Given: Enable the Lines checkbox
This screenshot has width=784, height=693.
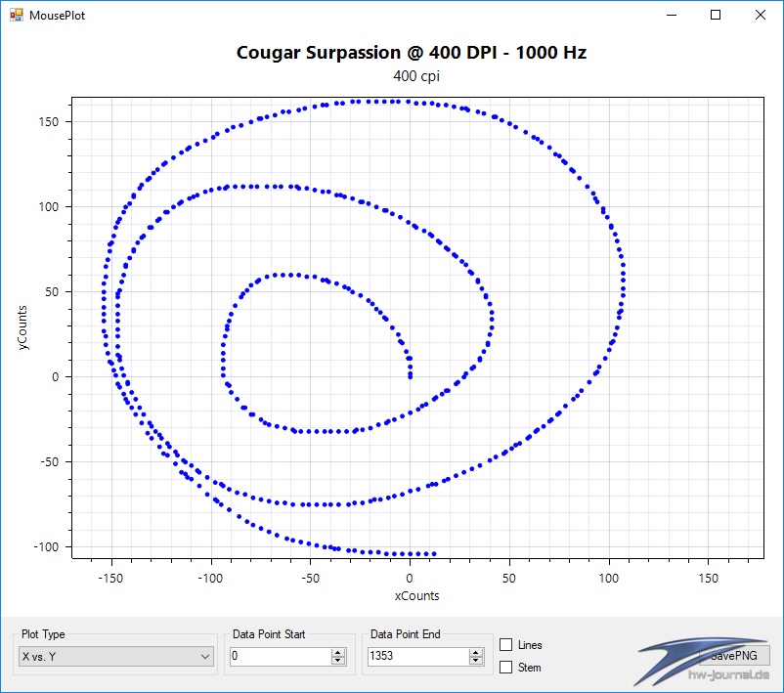Looking at the screenshot, I should click(506, 645).
